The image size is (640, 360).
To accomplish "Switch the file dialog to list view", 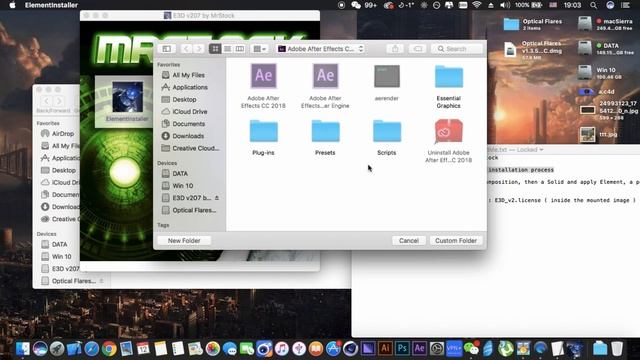I will [227, 49].
